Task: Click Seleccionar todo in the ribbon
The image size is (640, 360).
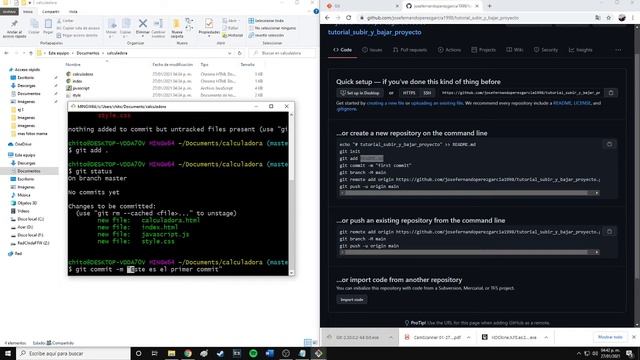Action: click(266, 20)
